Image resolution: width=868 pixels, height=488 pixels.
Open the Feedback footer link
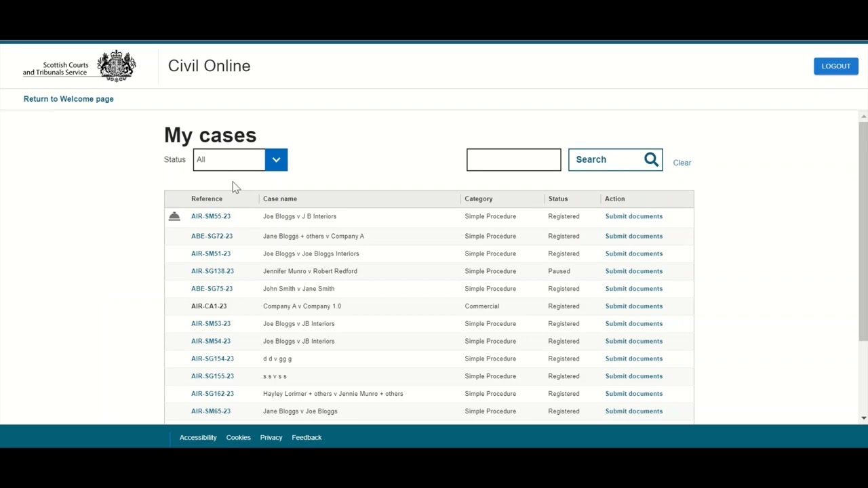coord(307,438)
